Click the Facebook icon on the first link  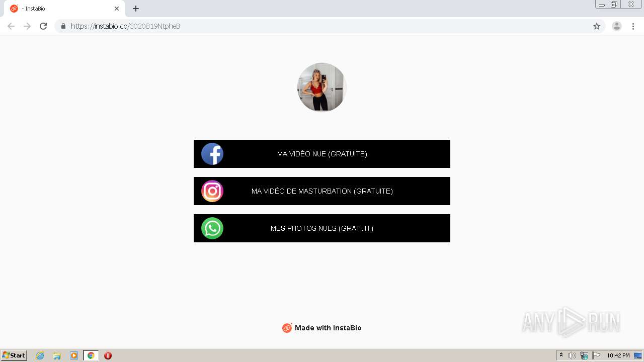point(212,154)
